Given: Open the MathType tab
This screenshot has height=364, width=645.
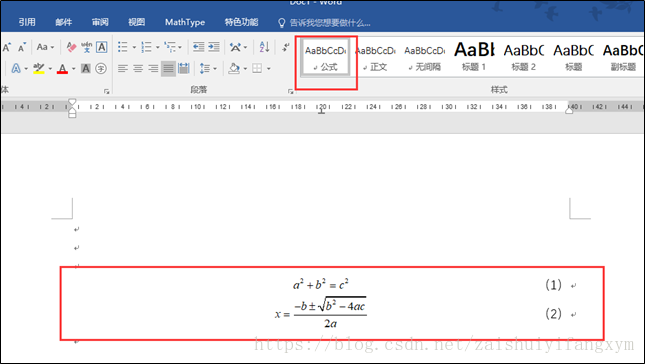Looking at the screenshot, I should (x=185, y=22).
